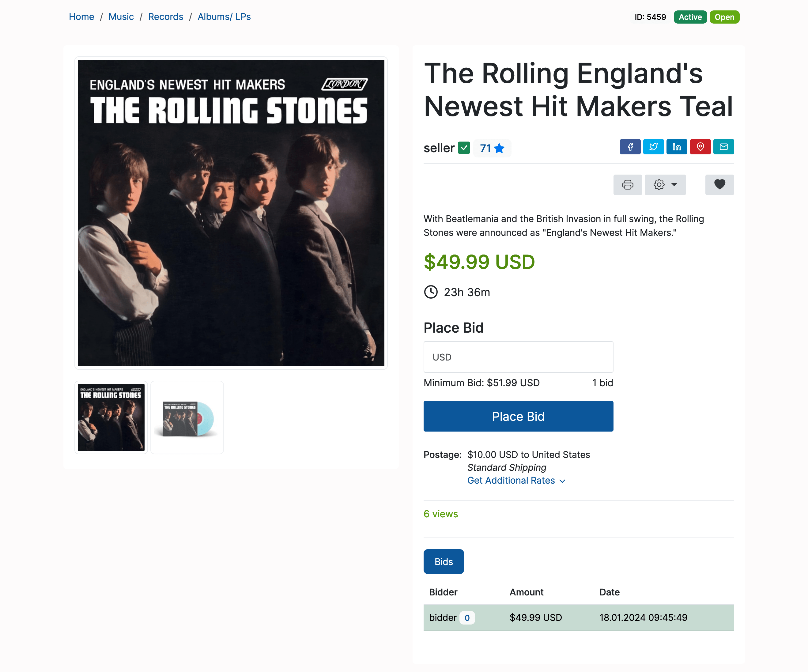Add listing to watchlist with heart
This screenshot has height=672, width=808.
(719, 185)
